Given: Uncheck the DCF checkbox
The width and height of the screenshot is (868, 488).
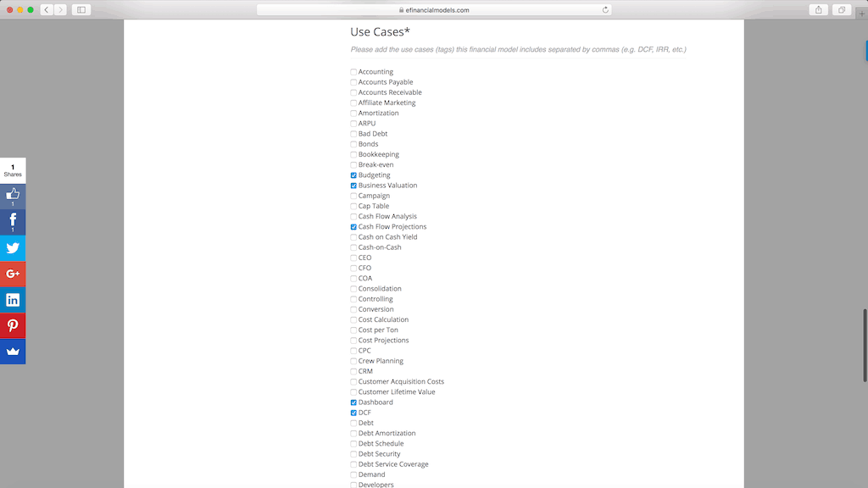Looking at the screenshot, I should coord(353,413).
